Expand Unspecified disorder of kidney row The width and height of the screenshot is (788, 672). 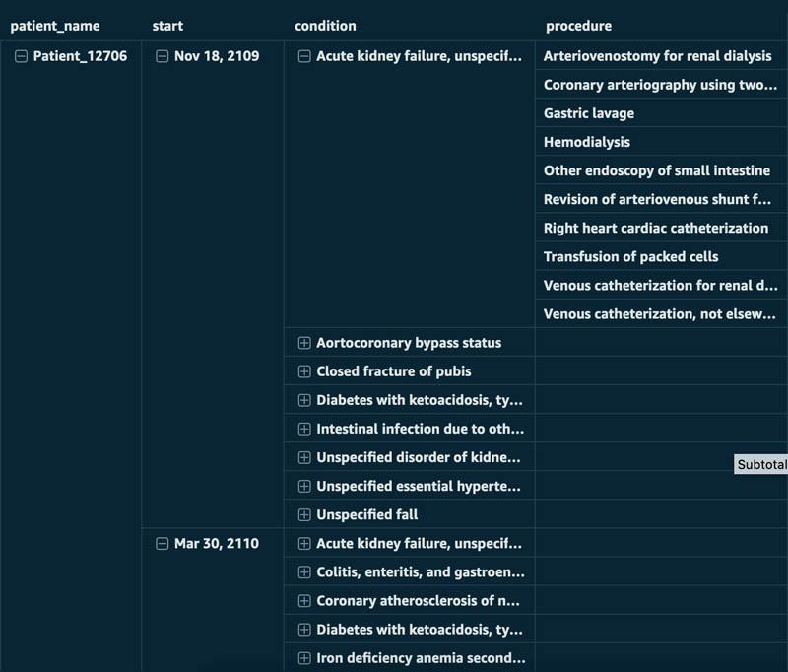click(304, 457)
